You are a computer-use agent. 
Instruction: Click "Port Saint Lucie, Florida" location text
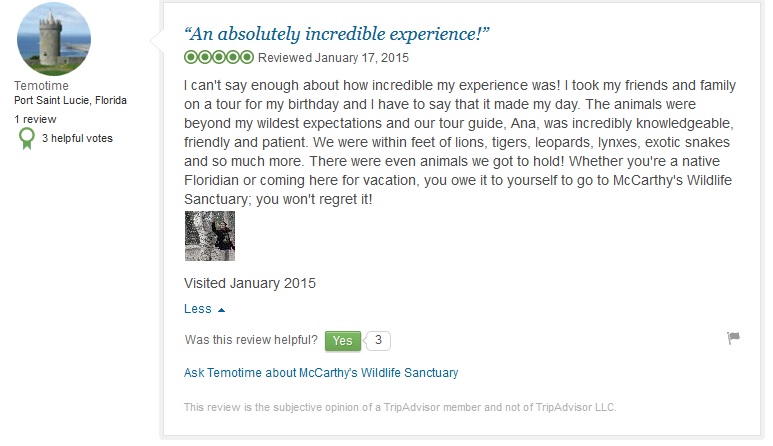coord(70,101)
